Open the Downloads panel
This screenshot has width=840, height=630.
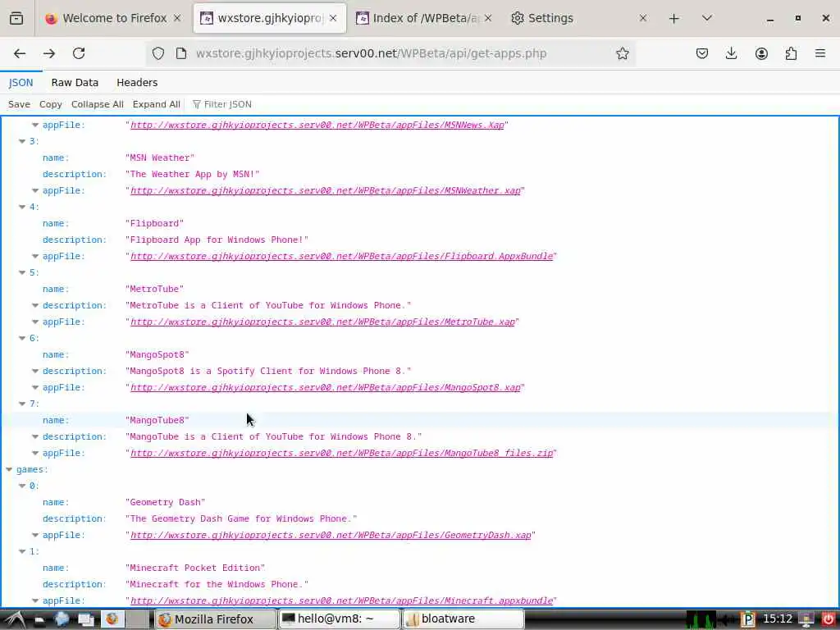pyautogui.click(x=731, y=53)
